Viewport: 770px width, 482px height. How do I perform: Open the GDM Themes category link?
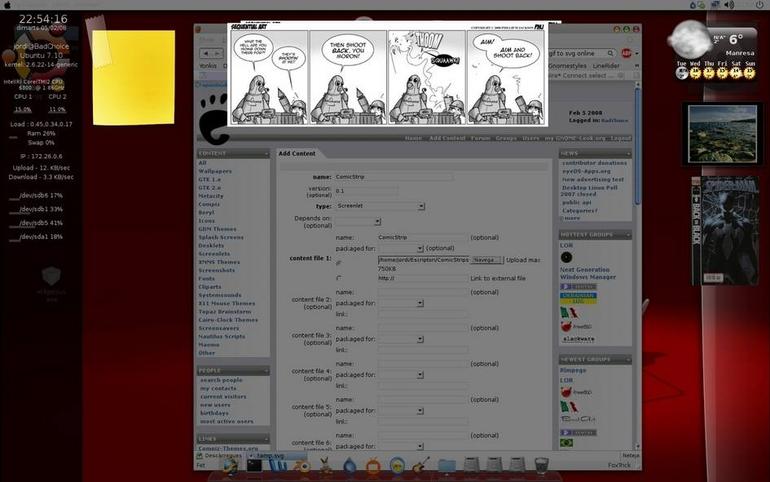[217, 229]
